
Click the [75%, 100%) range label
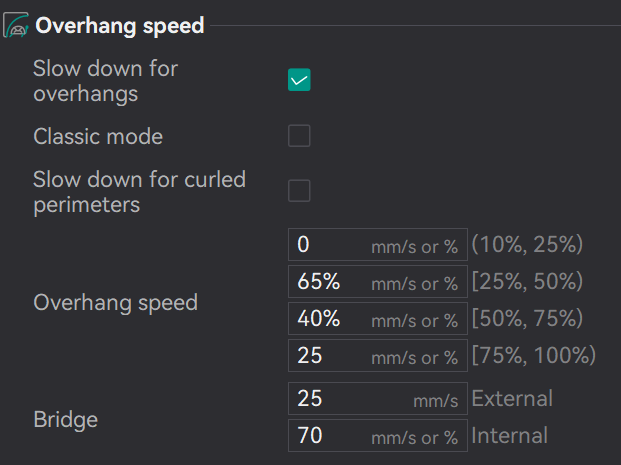[x=533, y=356]
